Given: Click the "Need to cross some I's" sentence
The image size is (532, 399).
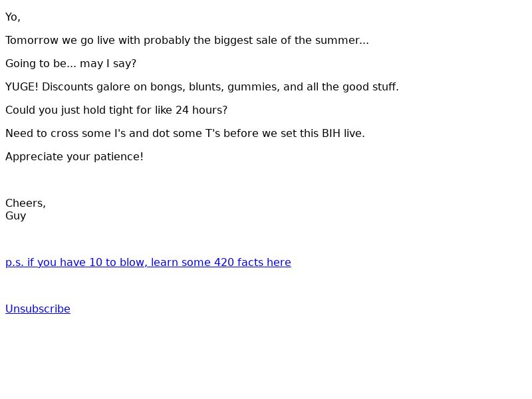Looking at the screenshot, I should pos(185,134).
